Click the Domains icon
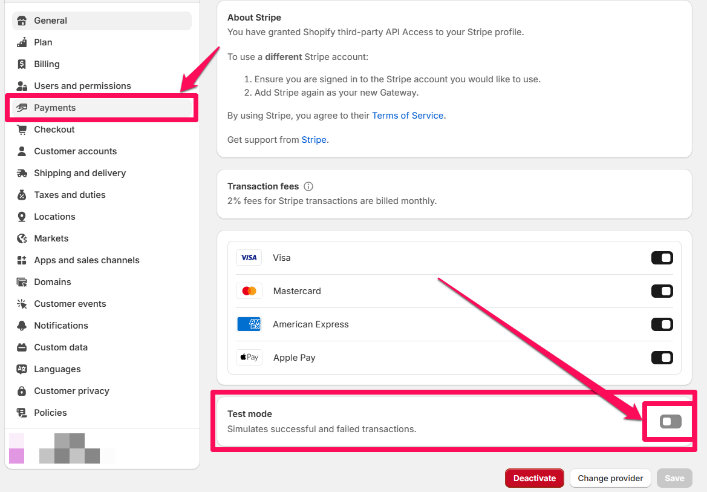This screenshot has width=707, height=492. [22, 282]
